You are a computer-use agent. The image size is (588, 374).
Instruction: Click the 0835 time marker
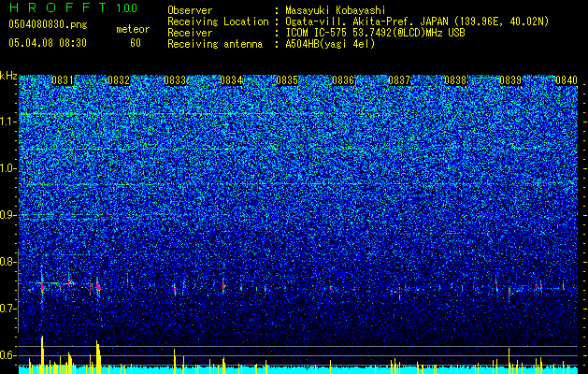(287, 80)
